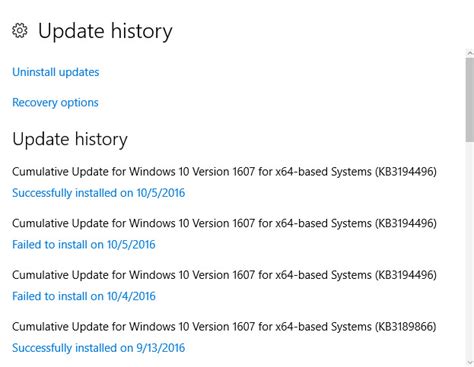Click the vertical scrollbar thumb
Image resolution: width=474 pixels, height=367 pixels.
pos(470,100)
